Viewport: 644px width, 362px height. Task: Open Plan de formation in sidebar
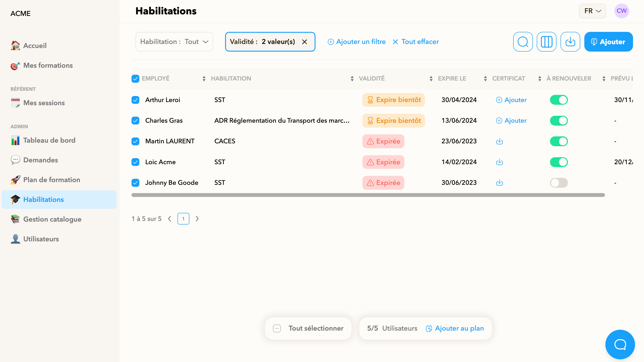point(52,180)
